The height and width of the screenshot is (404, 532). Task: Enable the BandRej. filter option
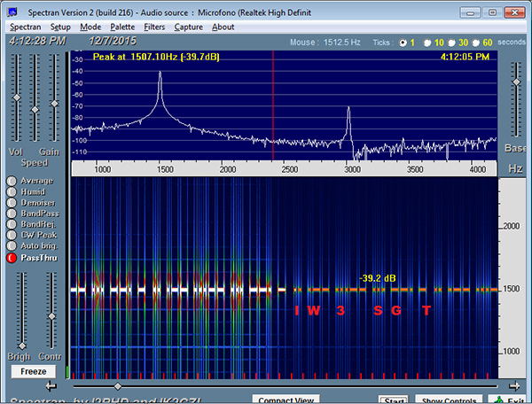click(12, 224)
